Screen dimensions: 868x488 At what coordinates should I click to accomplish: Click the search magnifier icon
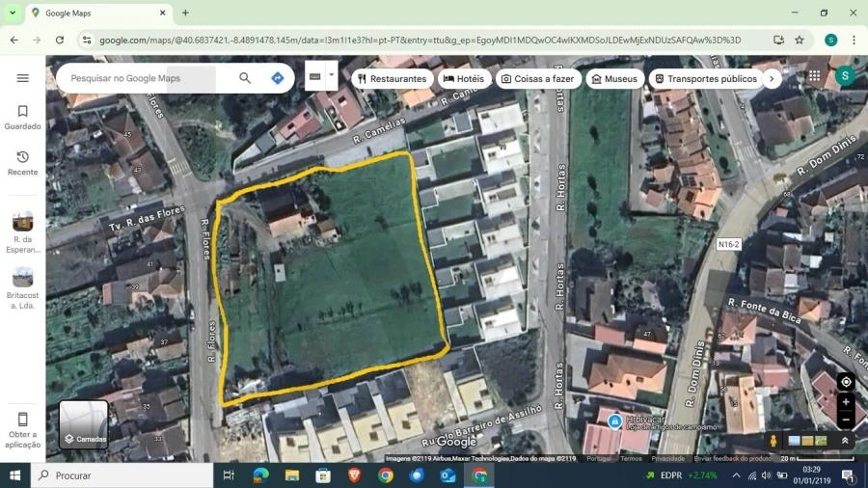pos(245,78)
